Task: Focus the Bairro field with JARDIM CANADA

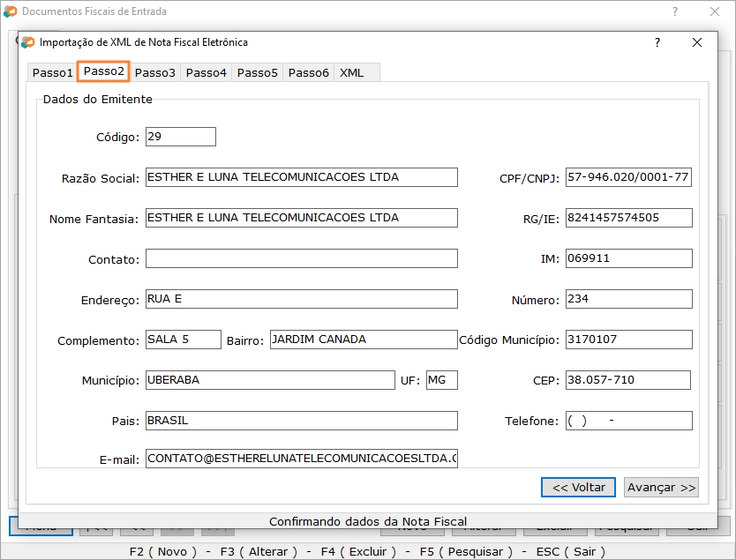Action: (x=363, y=340)
